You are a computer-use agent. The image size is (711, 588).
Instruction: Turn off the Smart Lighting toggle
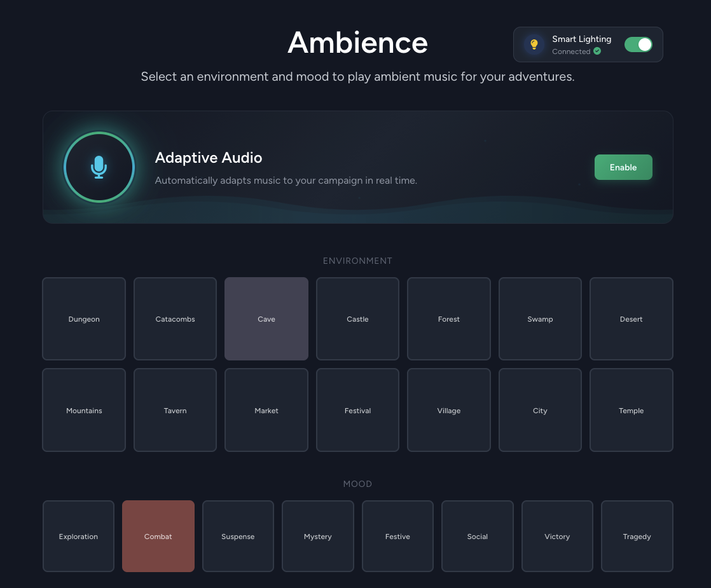pyautogui.click(x=639, y=44)
